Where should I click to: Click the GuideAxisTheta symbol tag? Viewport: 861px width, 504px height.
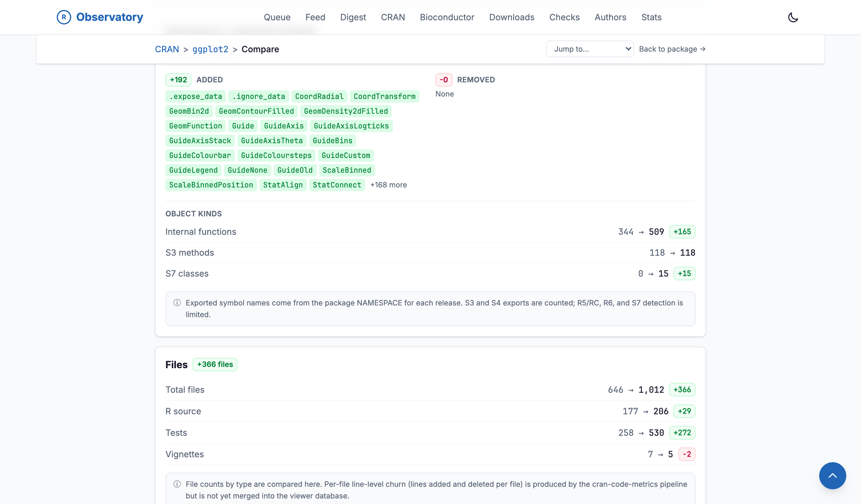[272, 140]
